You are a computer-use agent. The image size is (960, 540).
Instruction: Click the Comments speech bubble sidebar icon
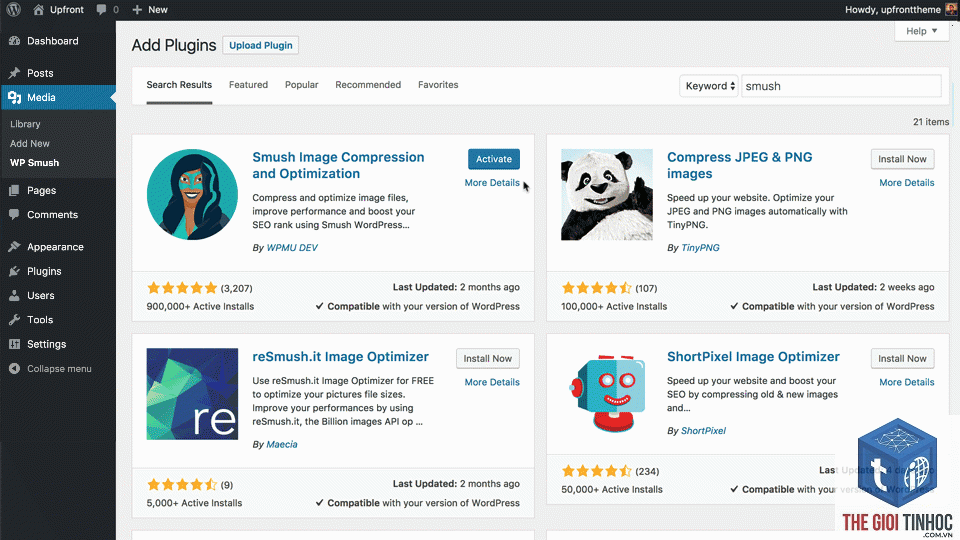tap(14, 215)
